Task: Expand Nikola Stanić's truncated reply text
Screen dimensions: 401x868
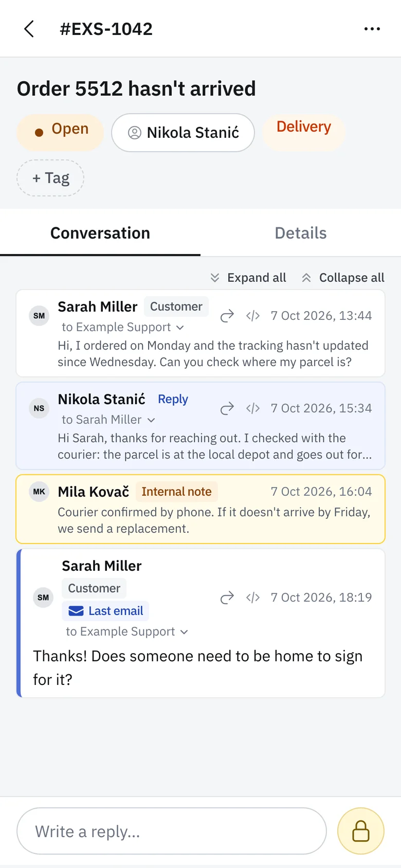Action: (215, 446)
